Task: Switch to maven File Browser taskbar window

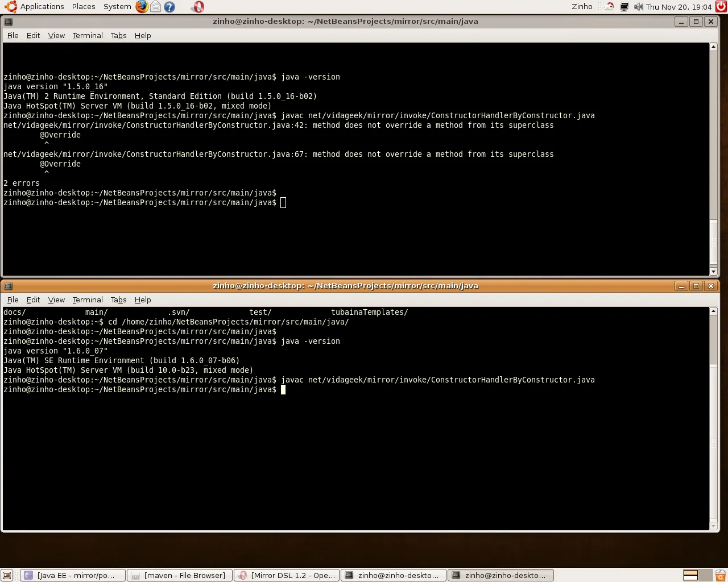Action: 180,575
